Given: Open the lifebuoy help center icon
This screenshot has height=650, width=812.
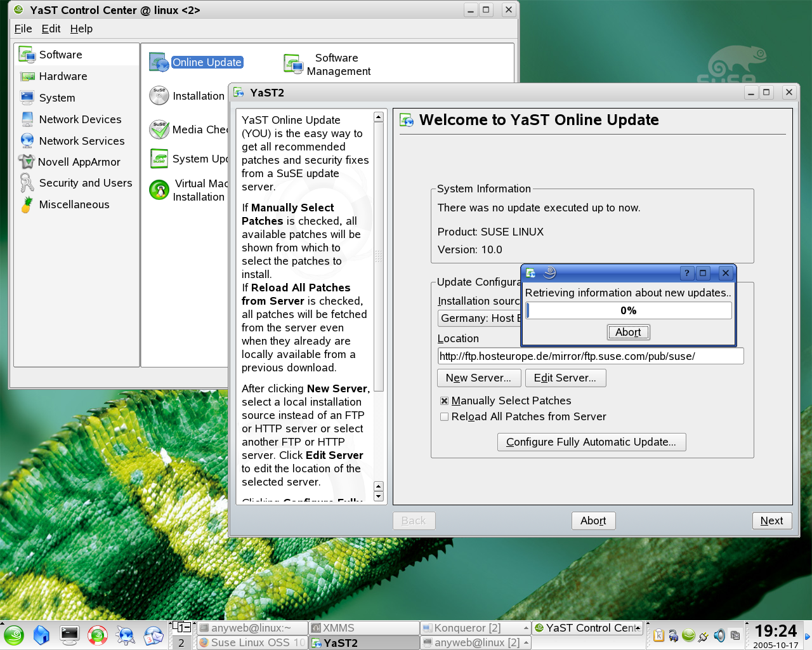Looking at the screenshot, I should point(98,635).
